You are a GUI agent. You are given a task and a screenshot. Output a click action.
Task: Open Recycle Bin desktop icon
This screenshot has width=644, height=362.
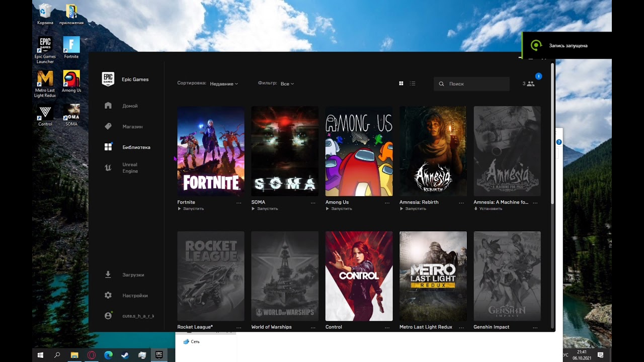[45, 15]
